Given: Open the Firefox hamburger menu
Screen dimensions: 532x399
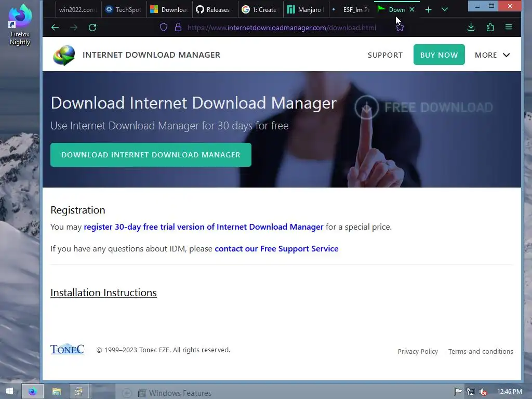Looking at the screenshot, I should pos(509,27).
